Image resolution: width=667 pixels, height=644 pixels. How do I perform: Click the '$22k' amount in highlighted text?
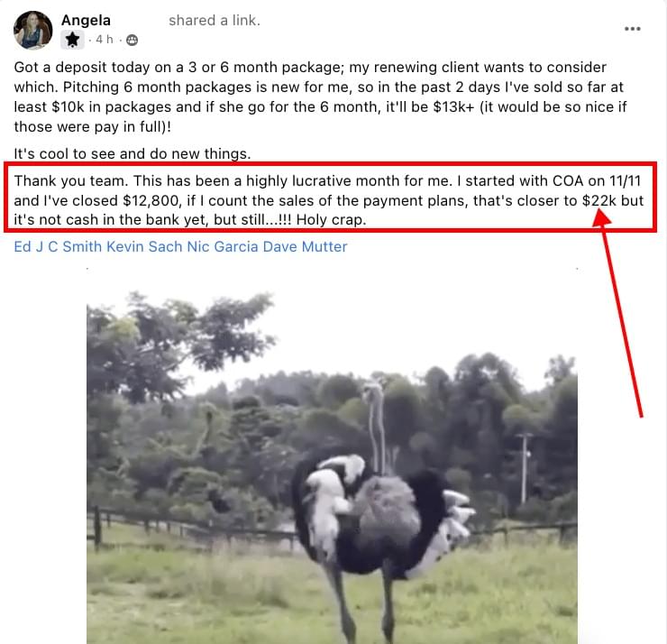tap(599, 200)
